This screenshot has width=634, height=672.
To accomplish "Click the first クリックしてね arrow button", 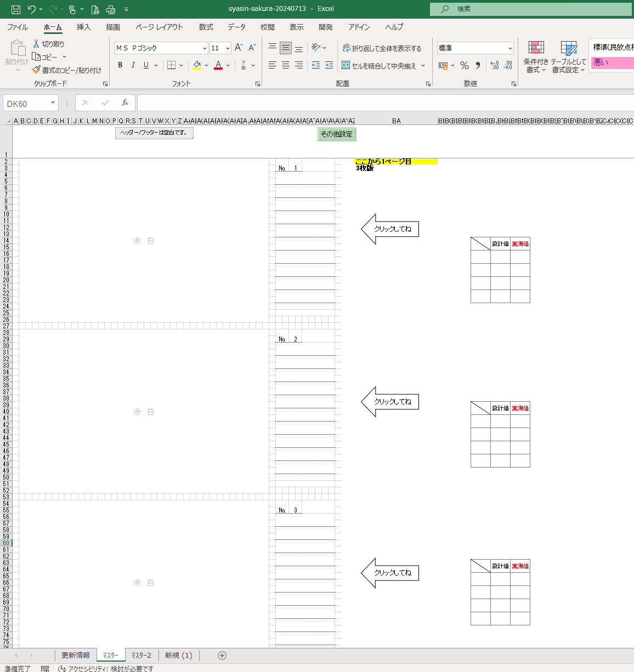I will click(x=390, y=229).
